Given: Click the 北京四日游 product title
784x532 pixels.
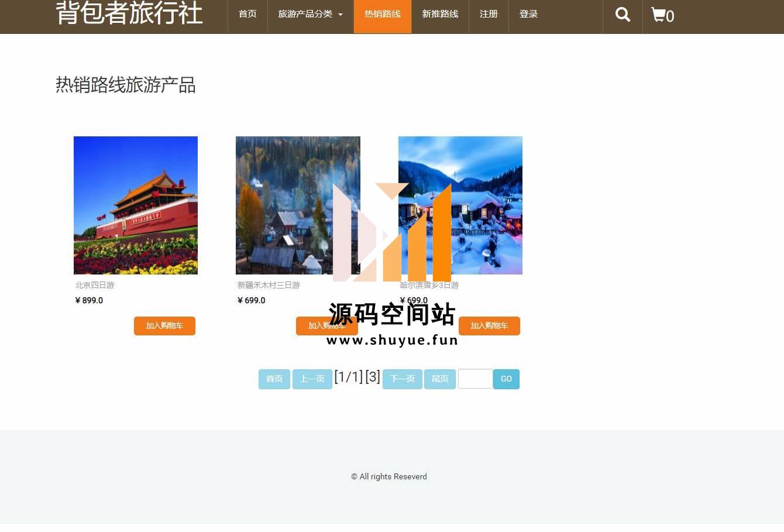Looking at the screenshot, I should point(95,285).
